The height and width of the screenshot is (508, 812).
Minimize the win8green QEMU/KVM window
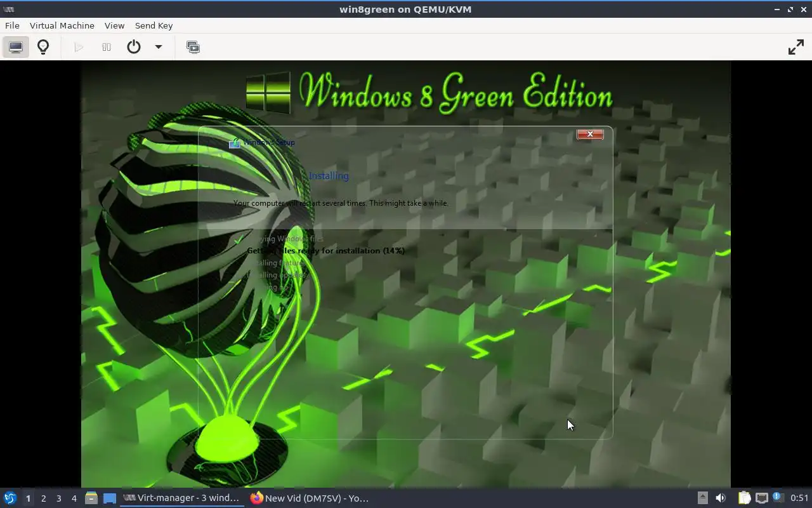pyautogui.click(x=778, y=10)
